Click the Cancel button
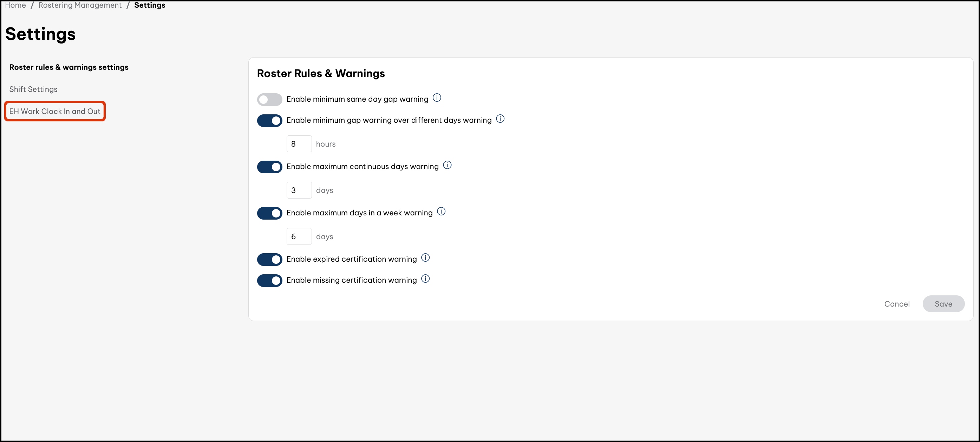This screenshot has width=980, height=442. (897, 304)
